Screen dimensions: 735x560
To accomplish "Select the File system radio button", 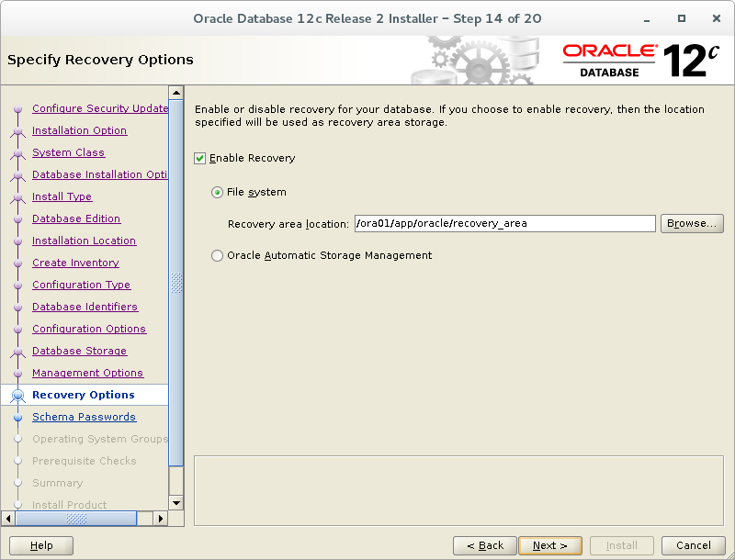I will [x=217, y=193].
